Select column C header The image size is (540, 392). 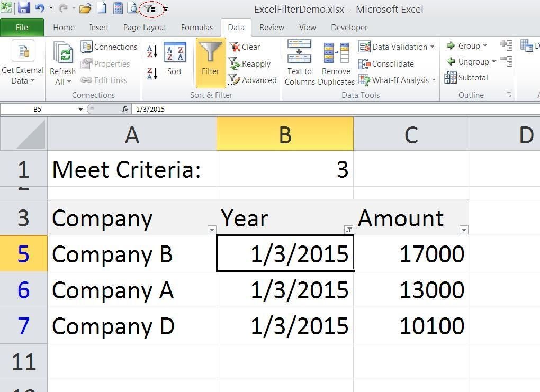[411, 135]
